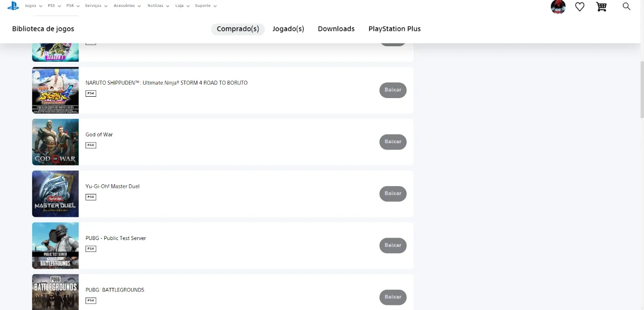Viewport: 644px width, 310px height.
Task: Click the title 'Yu-Gi-Oh! Master Duel'
Action: coord(112,187)
